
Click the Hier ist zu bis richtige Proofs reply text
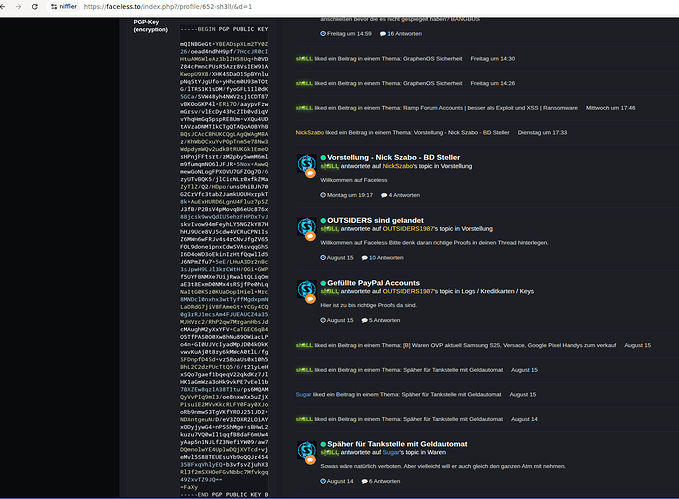[369, 305]
